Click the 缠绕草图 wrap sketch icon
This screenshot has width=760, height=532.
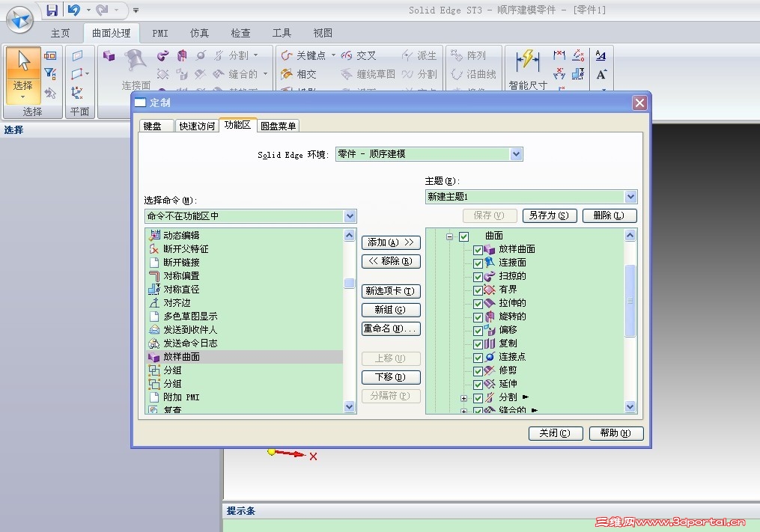click(x=347, y=74)
